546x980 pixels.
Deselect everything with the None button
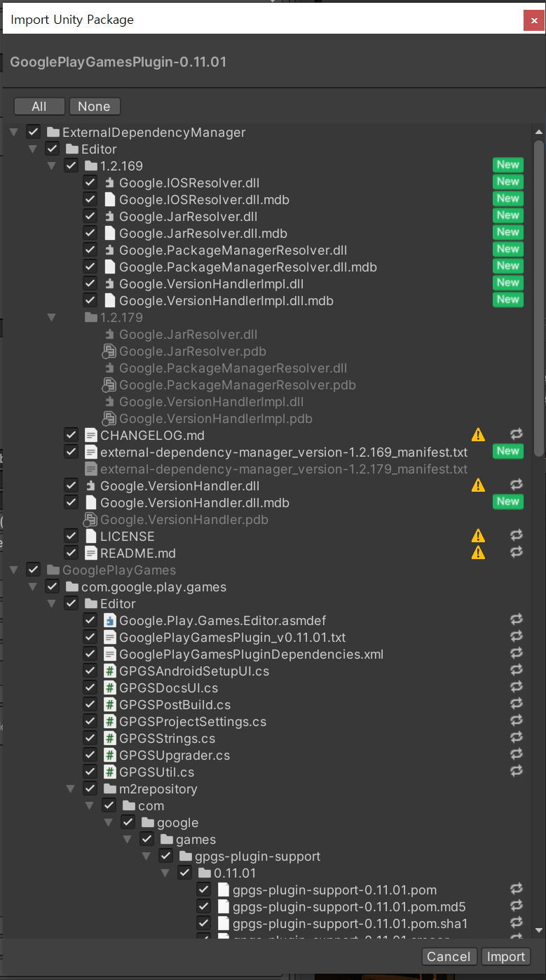(x=95, y=107)
